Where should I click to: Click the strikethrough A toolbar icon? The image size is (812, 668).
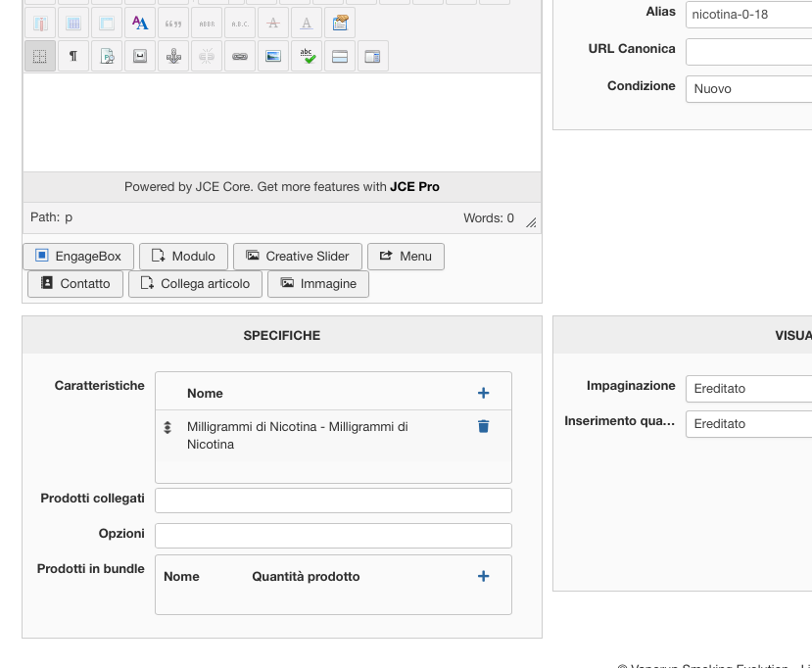(x=273, y=24)
